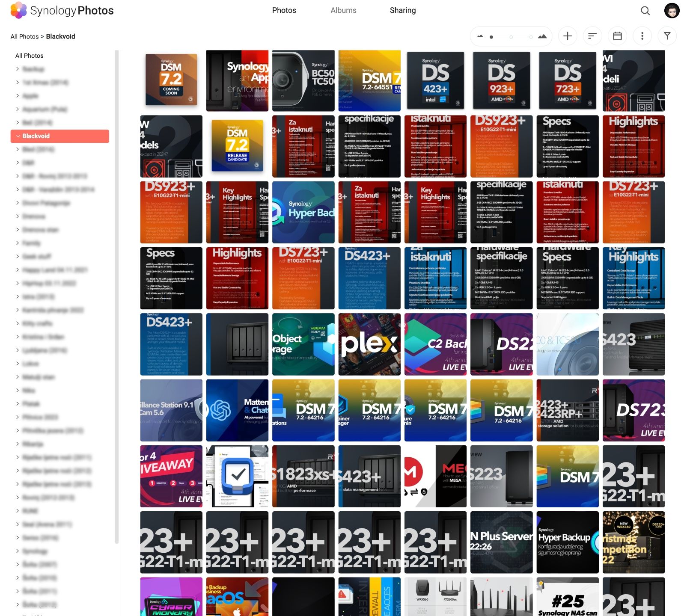Open the WRX560 RT2600ac routers thumbnail
This screenshot has height=616, width=684.
click(435, 597)
